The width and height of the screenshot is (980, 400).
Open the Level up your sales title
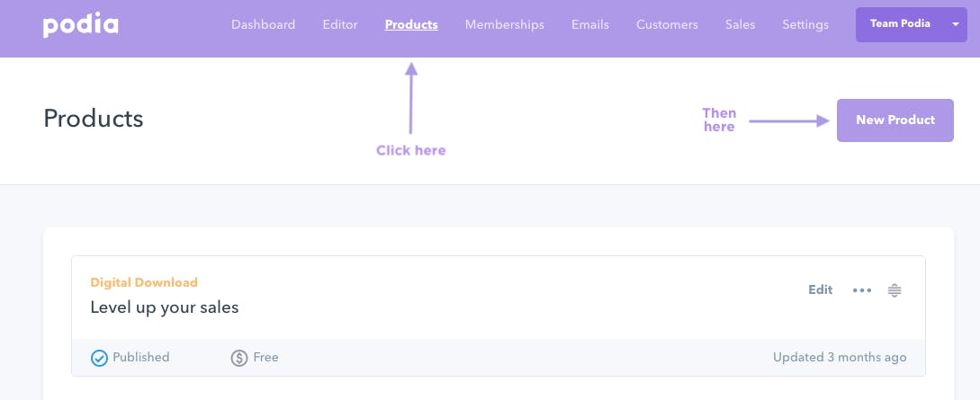(x=165, y=307)
